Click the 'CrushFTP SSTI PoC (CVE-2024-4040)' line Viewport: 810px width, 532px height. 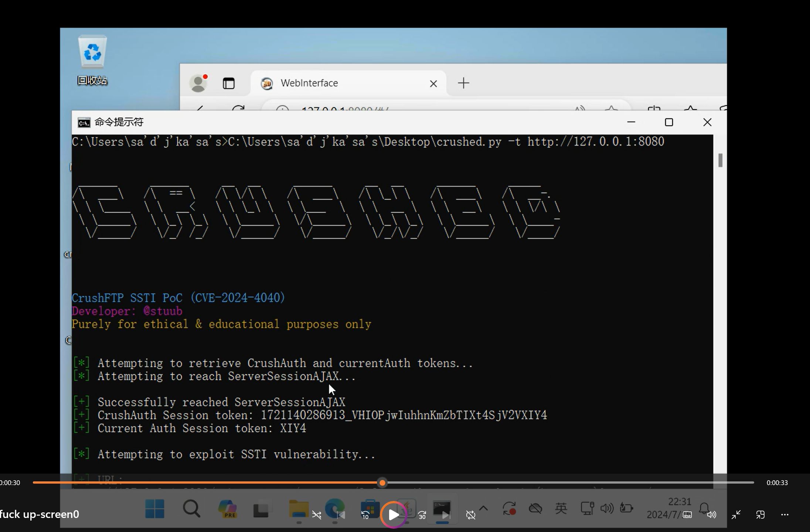pos(178,298)
